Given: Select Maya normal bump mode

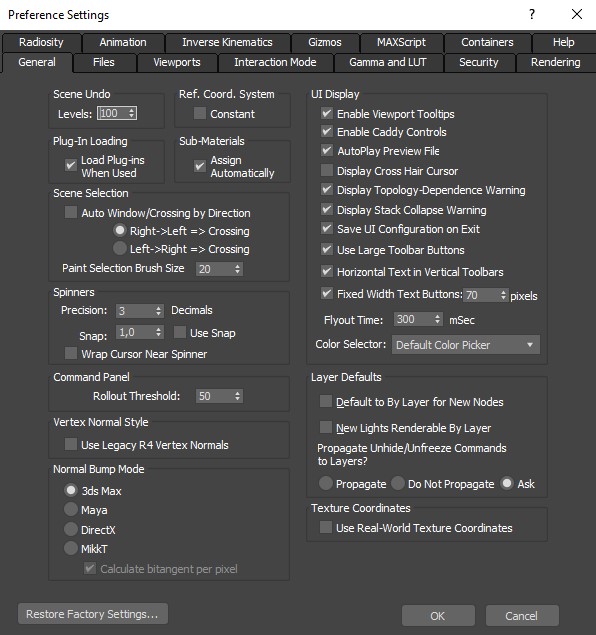Looking at the screenshot, I should (71, 509).
